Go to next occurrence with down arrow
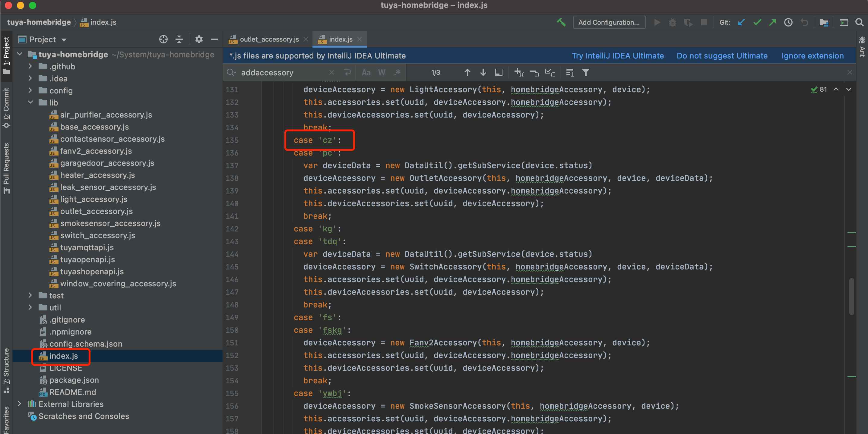The height and width of the screenshot is (434, 868). 483,72
